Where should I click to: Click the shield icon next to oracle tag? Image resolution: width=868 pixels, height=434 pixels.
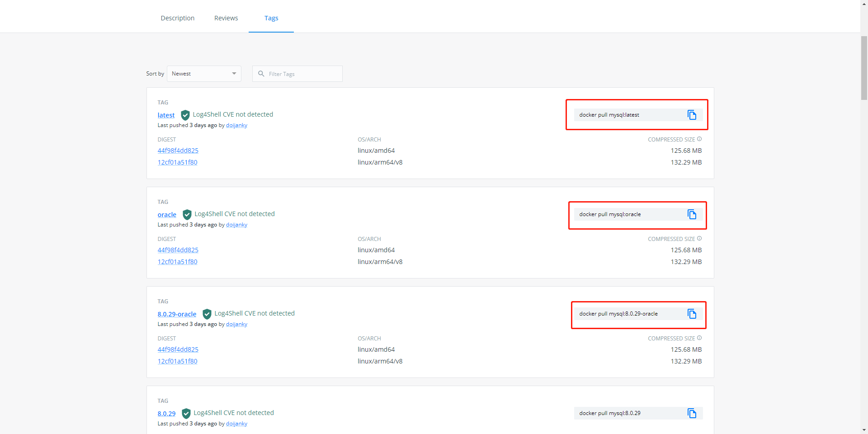pos(187,214)
